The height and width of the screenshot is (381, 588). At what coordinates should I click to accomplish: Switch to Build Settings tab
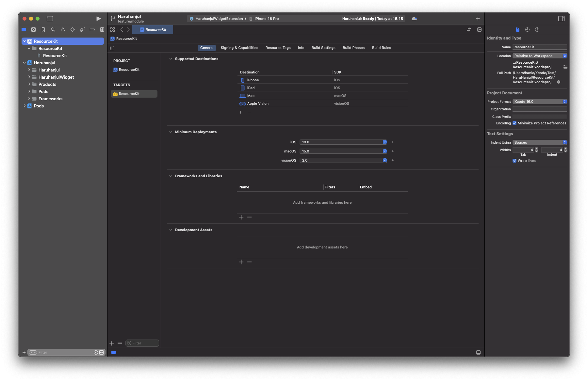323,48
